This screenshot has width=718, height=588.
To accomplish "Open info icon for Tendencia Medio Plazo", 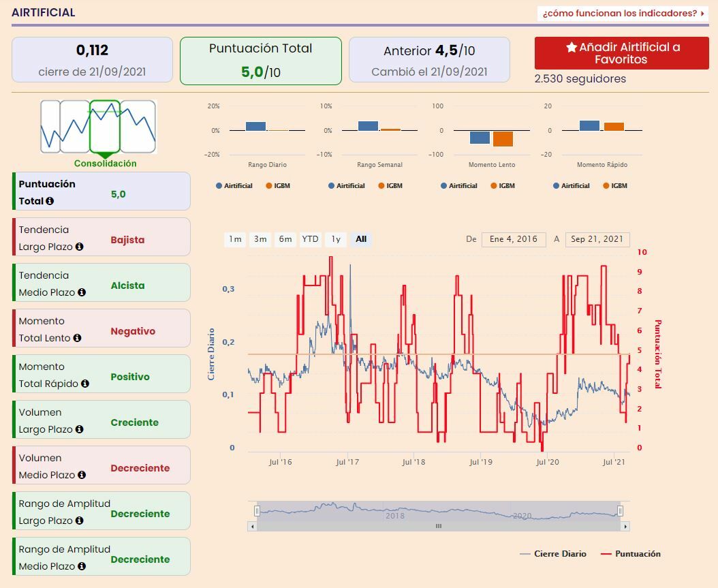I will [82, 292].
